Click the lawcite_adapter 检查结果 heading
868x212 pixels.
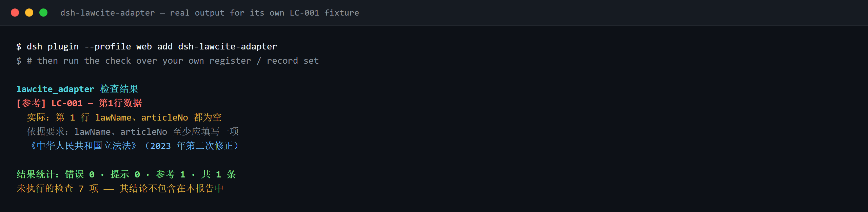point(77,89)
